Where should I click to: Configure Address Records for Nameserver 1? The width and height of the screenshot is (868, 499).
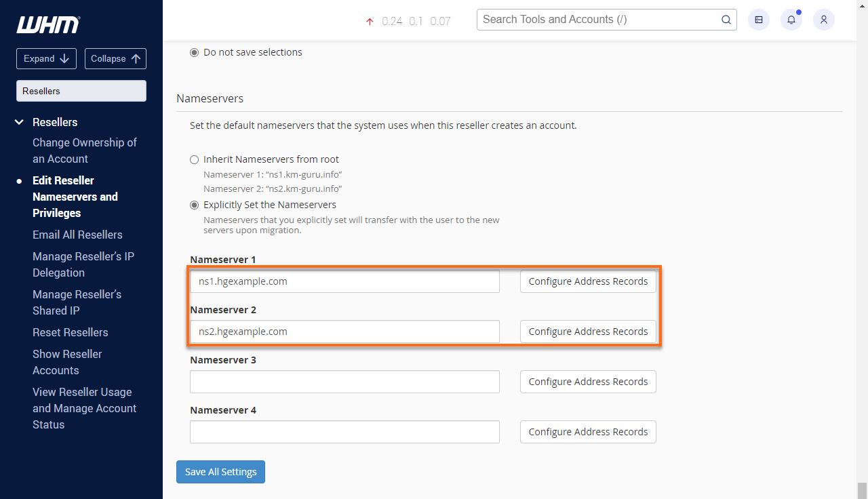point(587,281)
